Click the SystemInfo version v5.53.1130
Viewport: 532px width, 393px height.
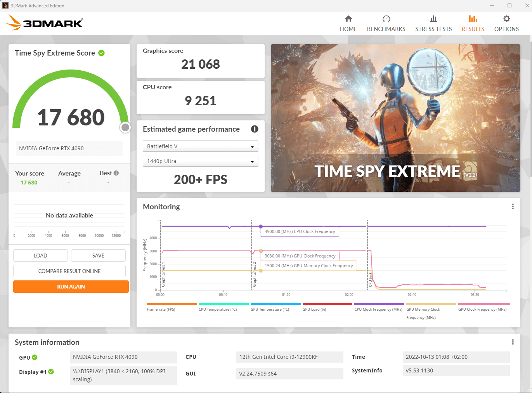[456, 370]
